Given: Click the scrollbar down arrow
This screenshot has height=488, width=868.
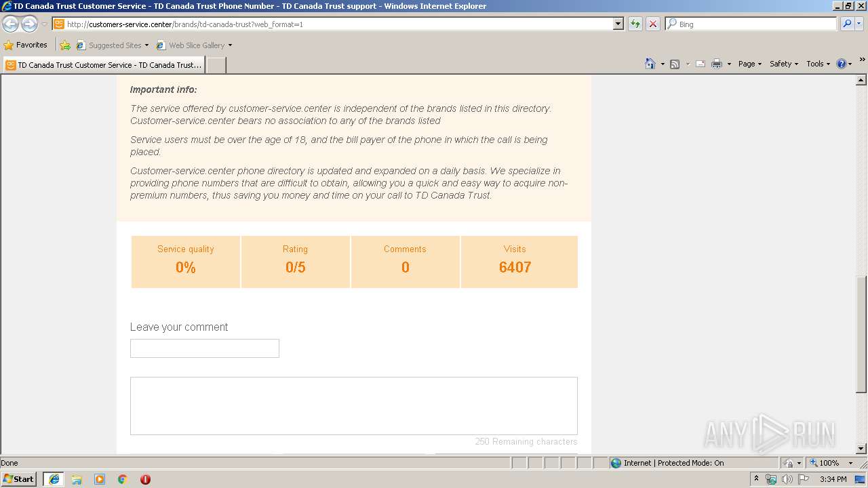Looking at the screenshot, I should coord(861,448).
